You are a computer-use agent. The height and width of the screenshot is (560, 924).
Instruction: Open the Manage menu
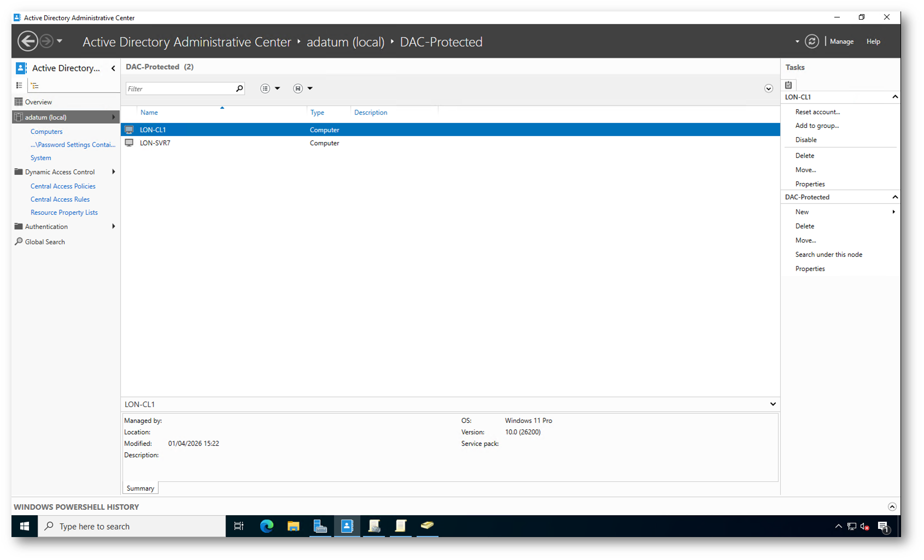click(x=841, y=42)
